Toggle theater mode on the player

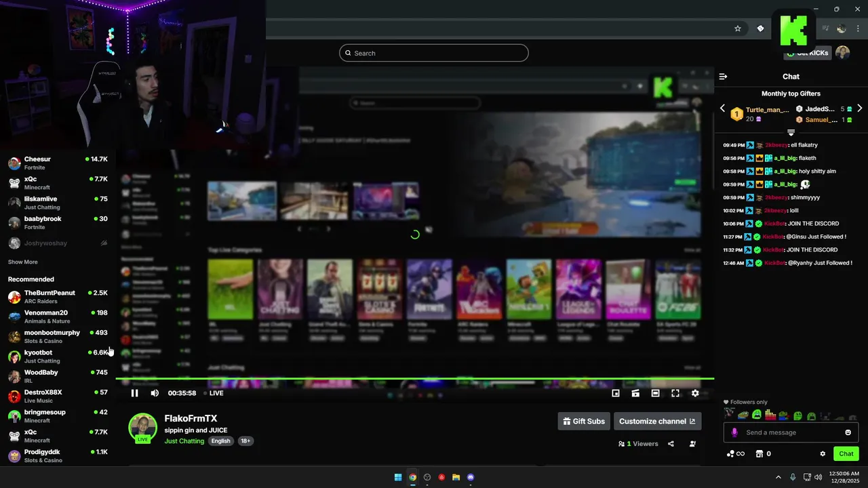click(x=655, y=393)
